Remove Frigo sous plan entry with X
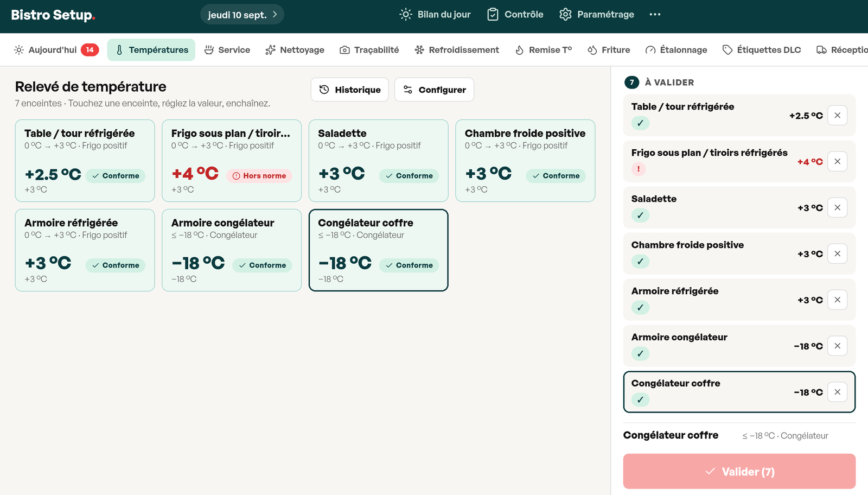The height and width of the screenshot is (495, 868). (837, 161)
